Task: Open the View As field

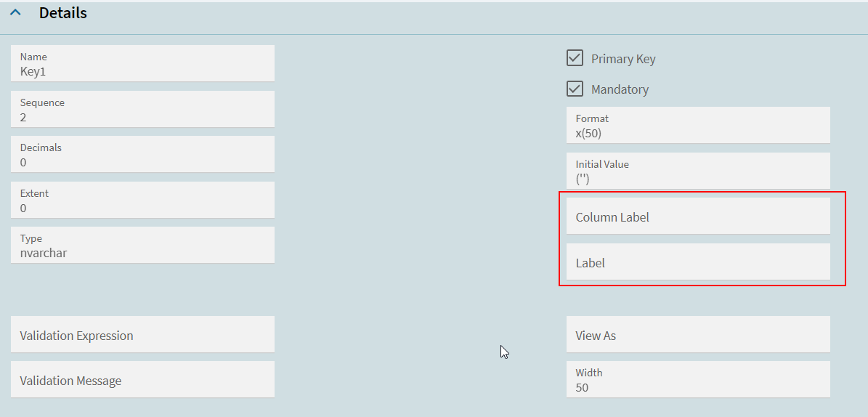Action: pos(697,335)
